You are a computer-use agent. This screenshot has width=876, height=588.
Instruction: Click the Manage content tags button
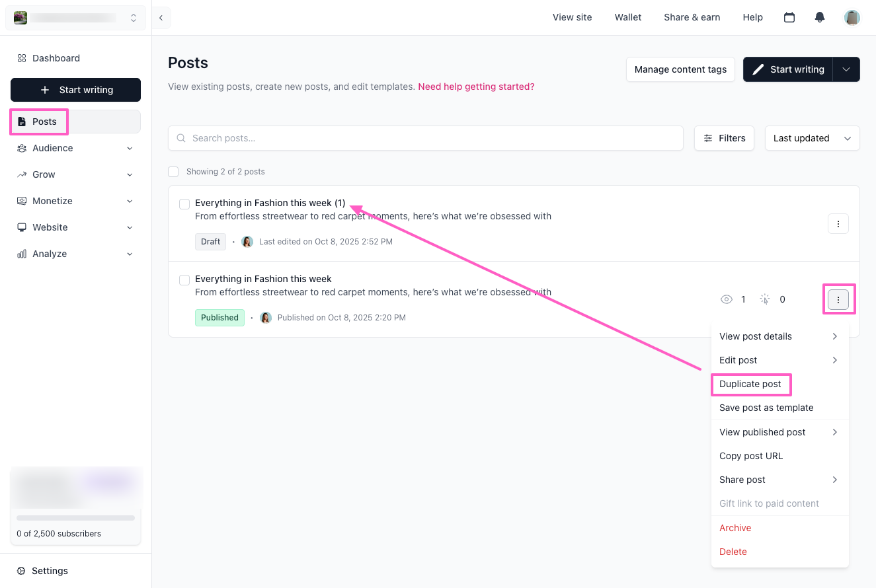point(680,69)
